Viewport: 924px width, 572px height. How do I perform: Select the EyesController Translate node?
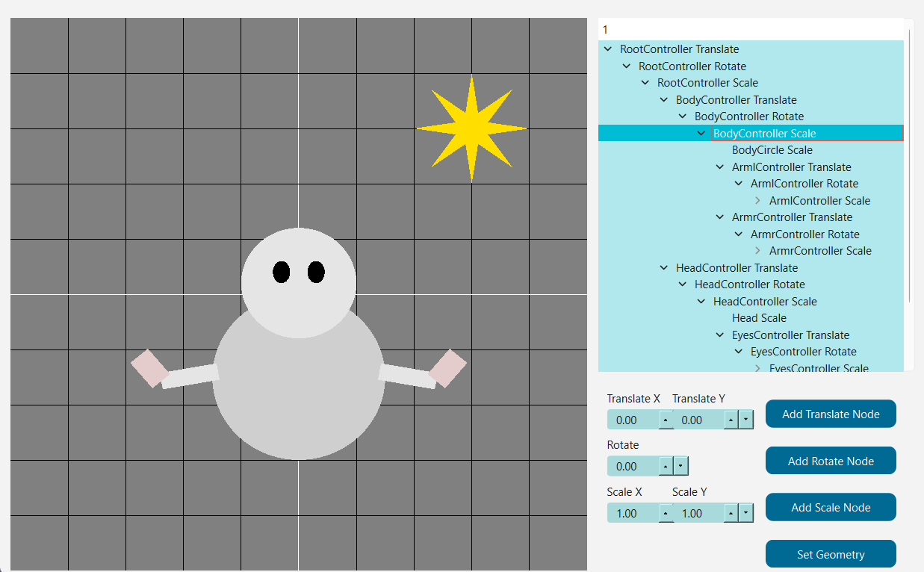tap(791, 335)
